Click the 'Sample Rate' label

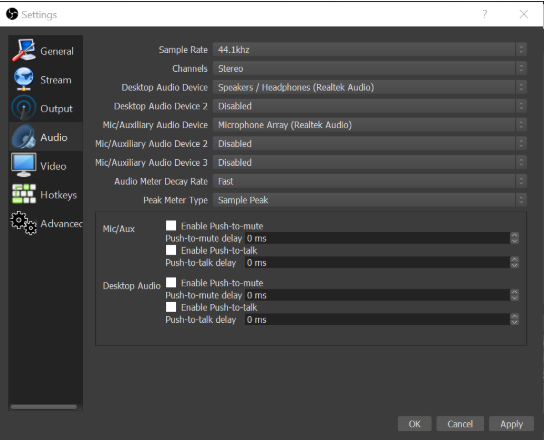[x=183, y=50]
